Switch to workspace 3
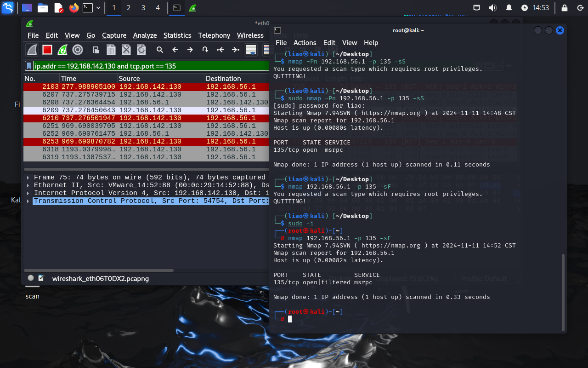Image resolution: width=588 pixels, height=368 pixels. (x=143, y=8)
